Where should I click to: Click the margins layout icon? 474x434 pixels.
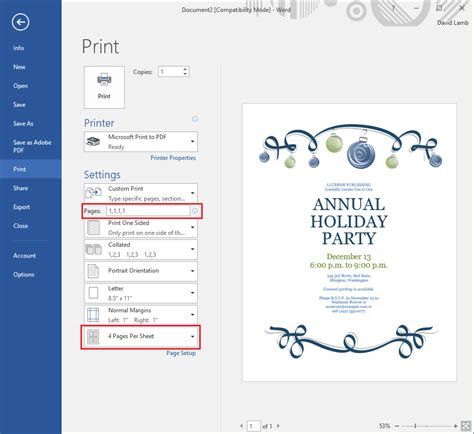click(93, 315)
